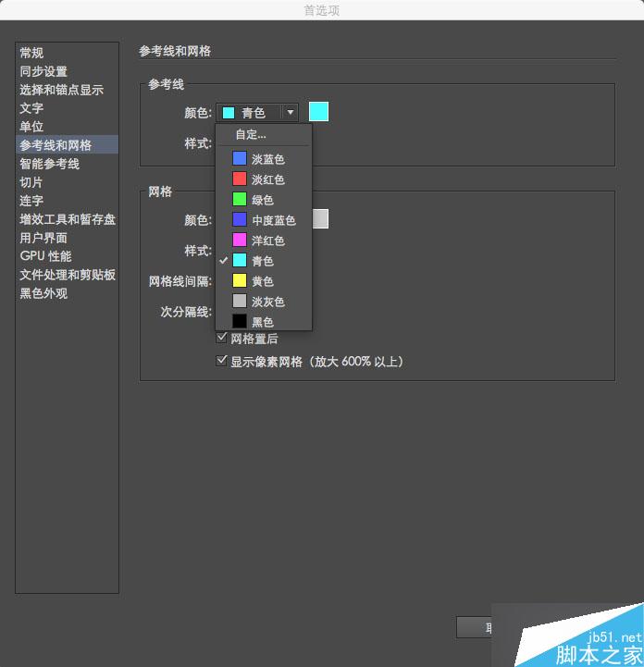
Task: Choose 黄色 from color list
Action: [x=264, y=280]
